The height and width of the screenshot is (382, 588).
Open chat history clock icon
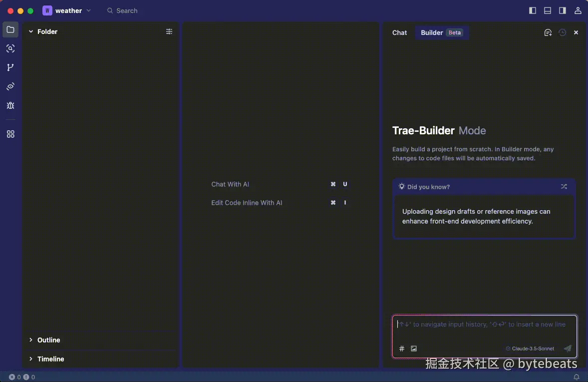[562, 32]
